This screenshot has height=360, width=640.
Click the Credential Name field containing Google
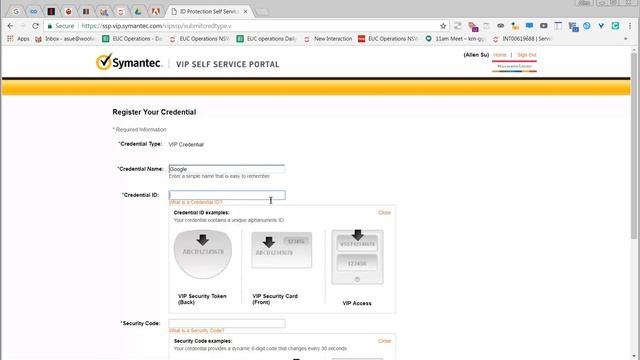click(x=227, y=169)
